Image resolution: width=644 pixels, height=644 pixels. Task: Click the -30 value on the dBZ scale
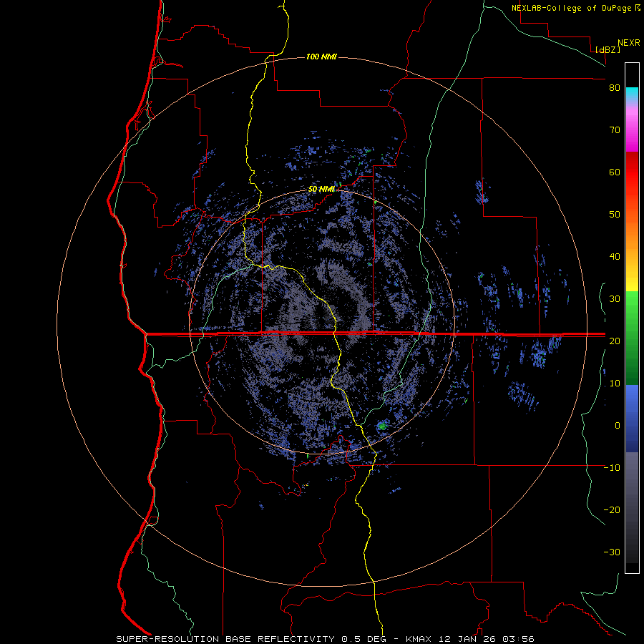(612, 552)
